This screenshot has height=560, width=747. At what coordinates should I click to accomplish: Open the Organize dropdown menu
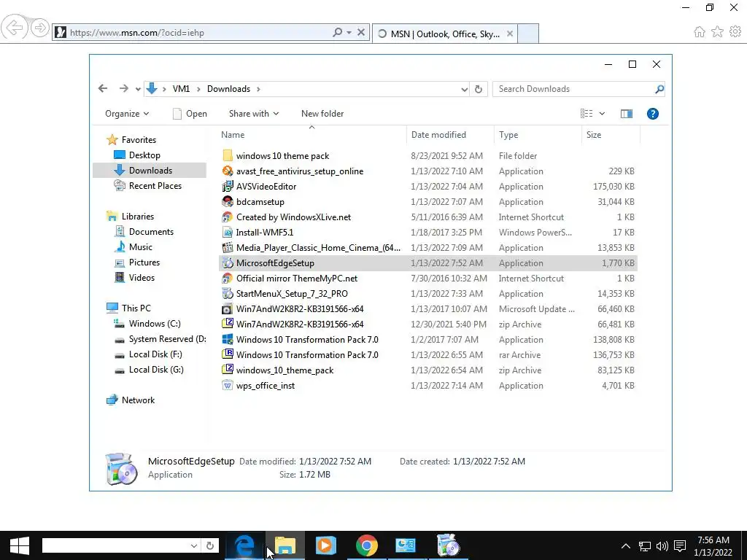[x=127, y=113]
